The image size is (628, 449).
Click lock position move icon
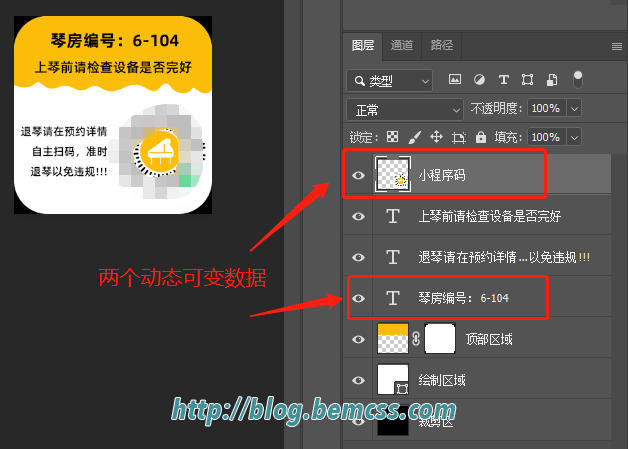point(436,137)
